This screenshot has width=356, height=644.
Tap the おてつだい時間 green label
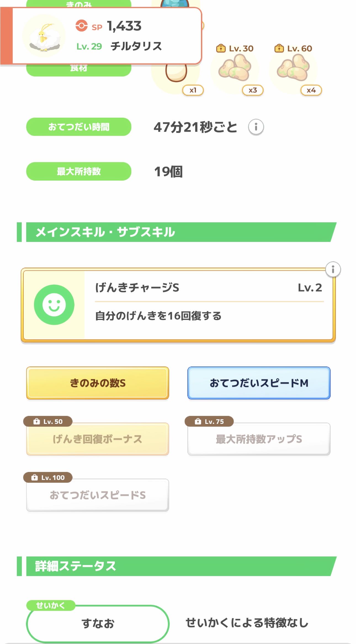pos(79,127)
